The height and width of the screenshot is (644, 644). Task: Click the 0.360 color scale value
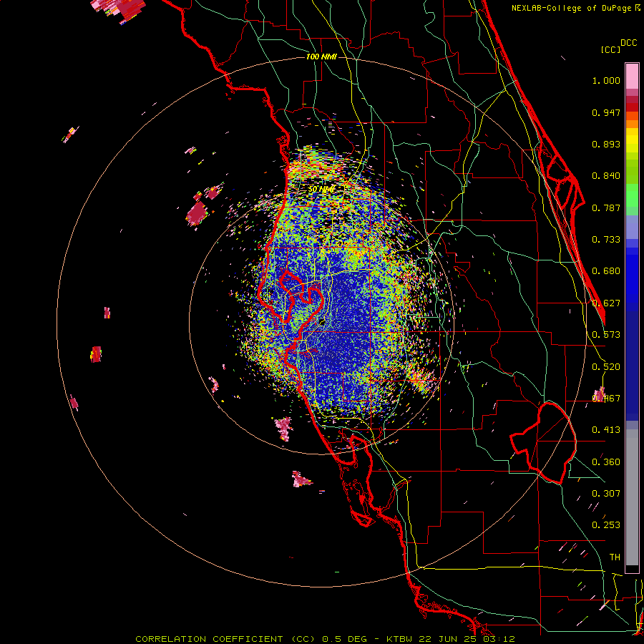coord(606,462)
